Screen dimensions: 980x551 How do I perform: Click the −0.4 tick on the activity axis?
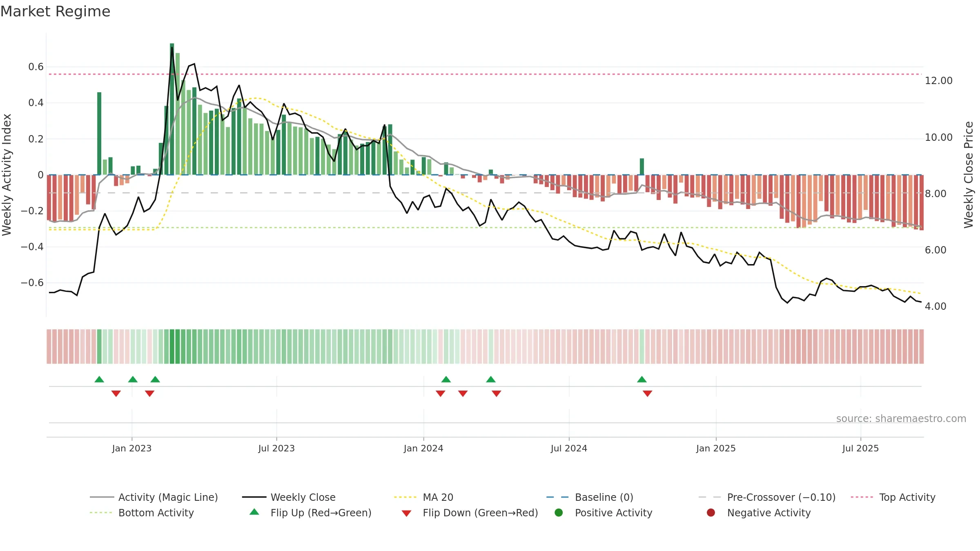[32, 247]
